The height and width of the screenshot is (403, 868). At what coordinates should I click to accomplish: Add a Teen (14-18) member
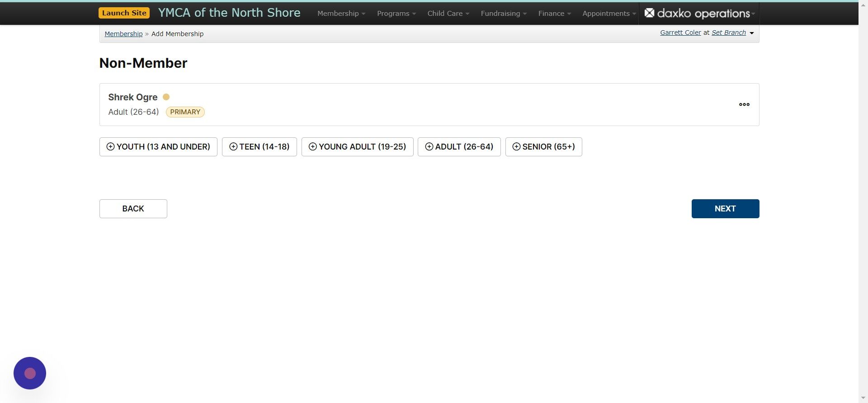pyautogui.click(x=259, y=147)
